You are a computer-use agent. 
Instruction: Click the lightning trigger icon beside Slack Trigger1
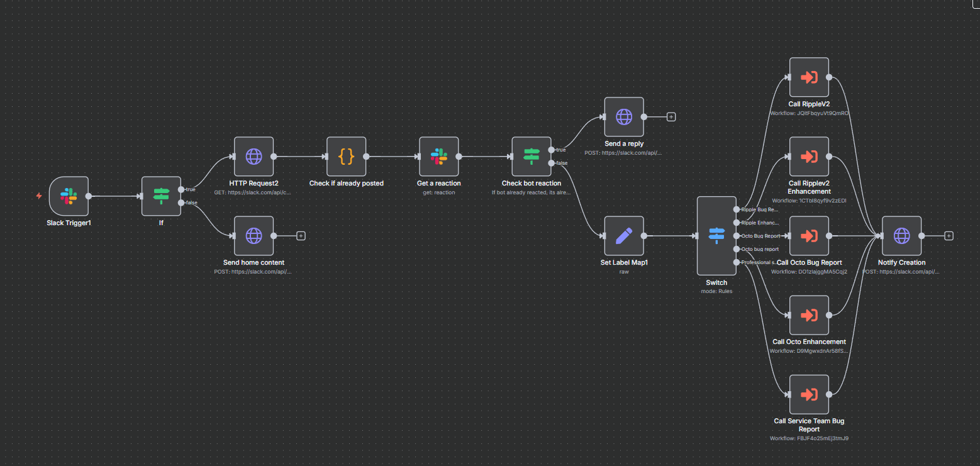point(39,196)
